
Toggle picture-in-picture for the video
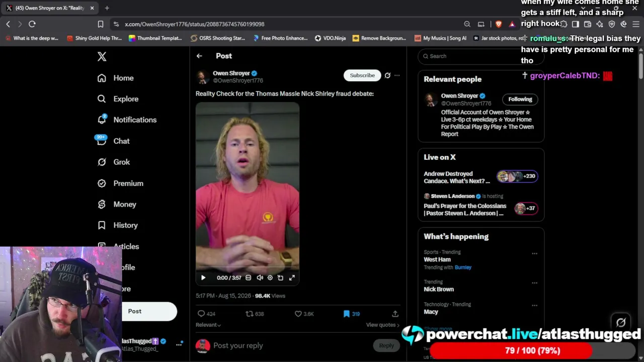pos(280,278)
